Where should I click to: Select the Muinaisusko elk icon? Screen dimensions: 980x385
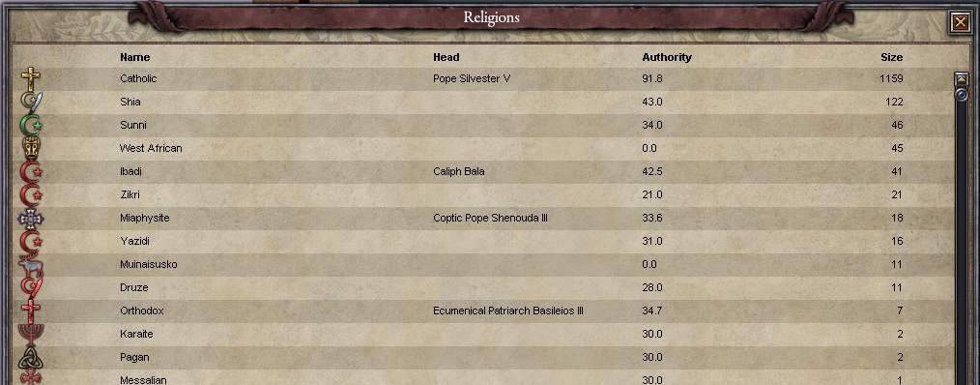(x=31, y=265)
